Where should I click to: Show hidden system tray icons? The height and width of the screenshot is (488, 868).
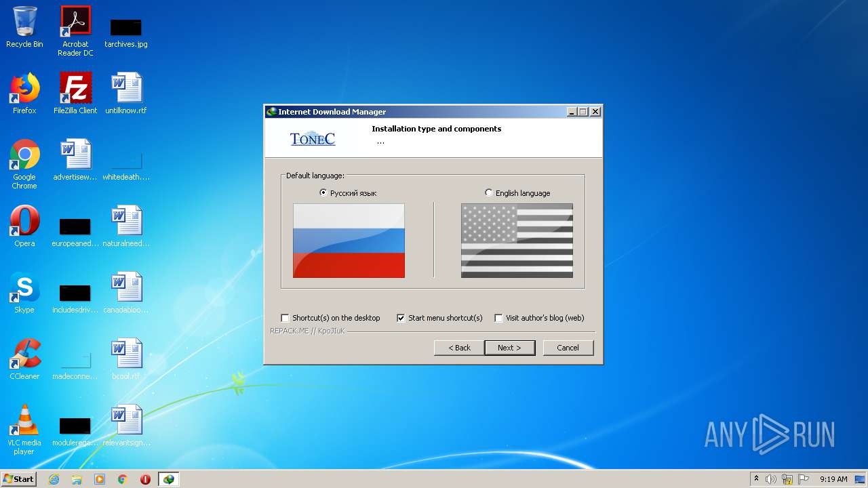coord(756,479)
